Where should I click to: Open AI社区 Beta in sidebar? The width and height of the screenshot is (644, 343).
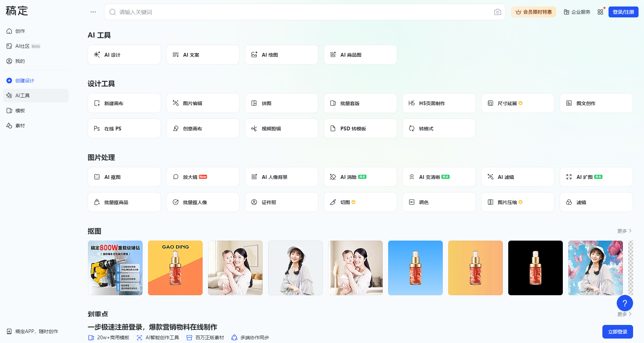pos(36,46)
